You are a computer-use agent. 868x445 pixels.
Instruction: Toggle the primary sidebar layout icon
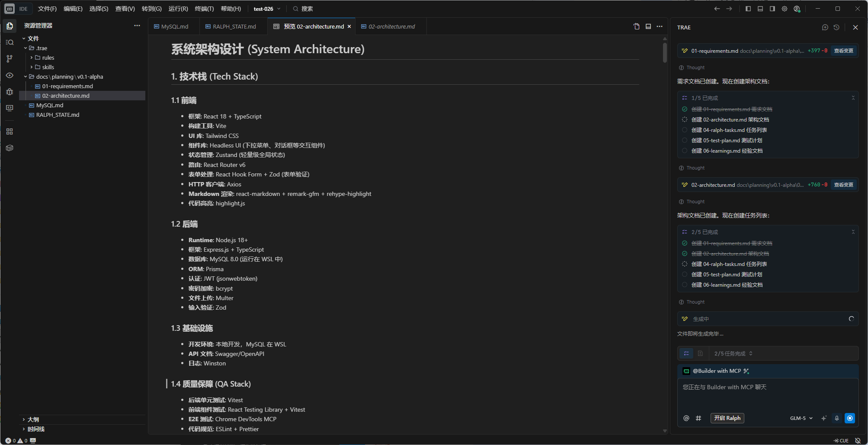pos(748,9)
